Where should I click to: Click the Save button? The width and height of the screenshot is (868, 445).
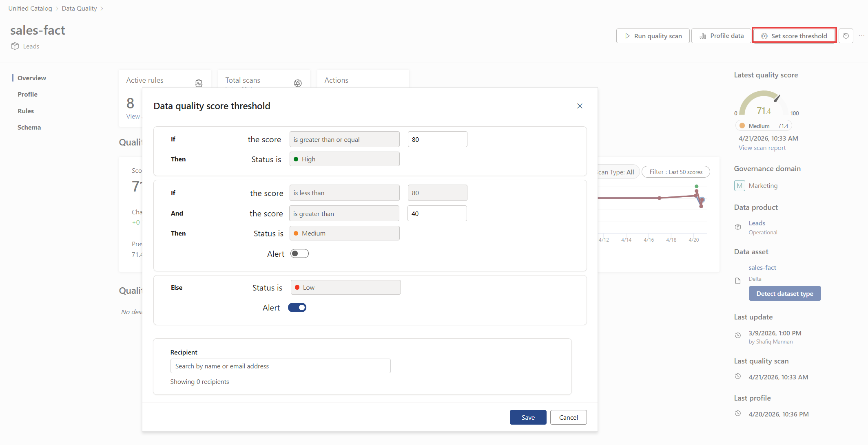click(528, 417)
